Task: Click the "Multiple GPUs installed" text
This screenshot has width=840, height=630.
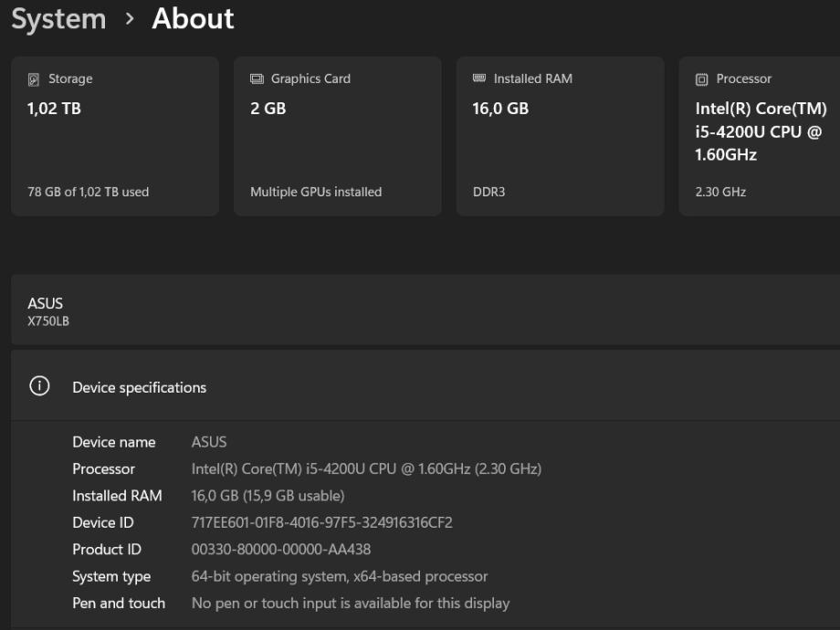Action: [316, 192]
